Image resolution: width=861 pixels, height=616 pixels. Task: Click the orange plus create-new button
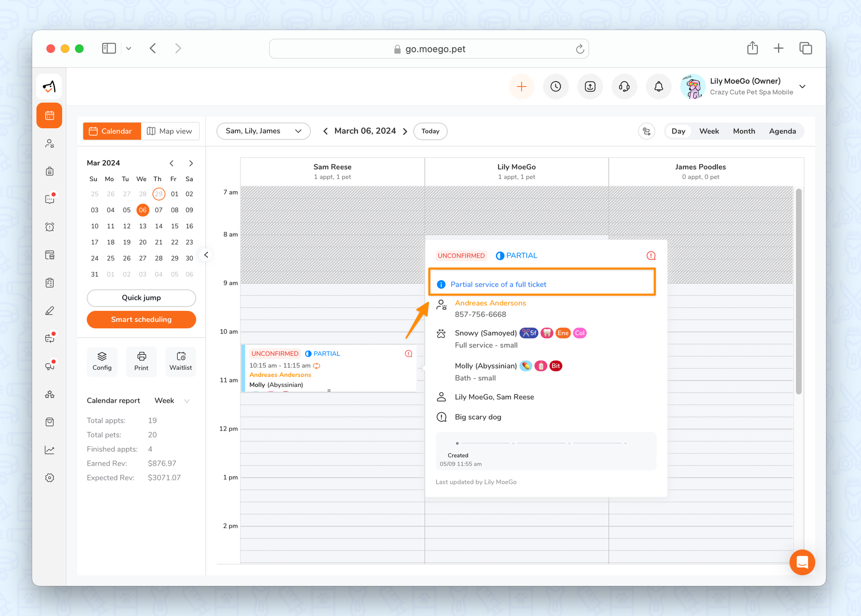coord(521,87)
